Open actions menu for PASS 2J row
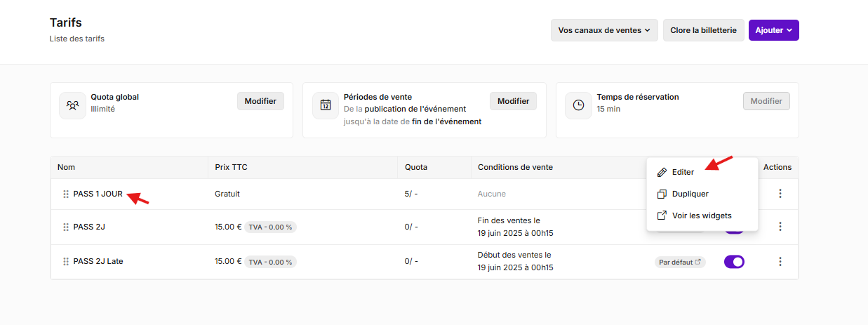The image size is (868, 325). [780, 227]
